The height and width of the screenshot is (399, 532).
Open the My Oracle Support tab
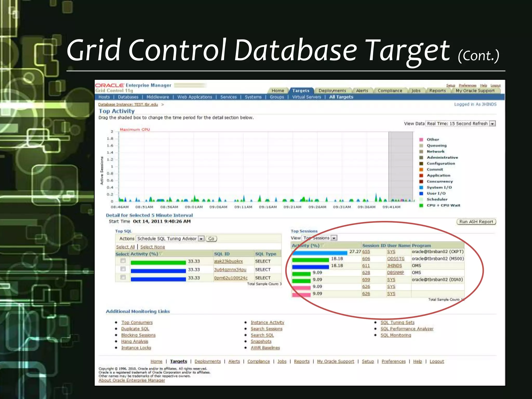pos(475,91)
